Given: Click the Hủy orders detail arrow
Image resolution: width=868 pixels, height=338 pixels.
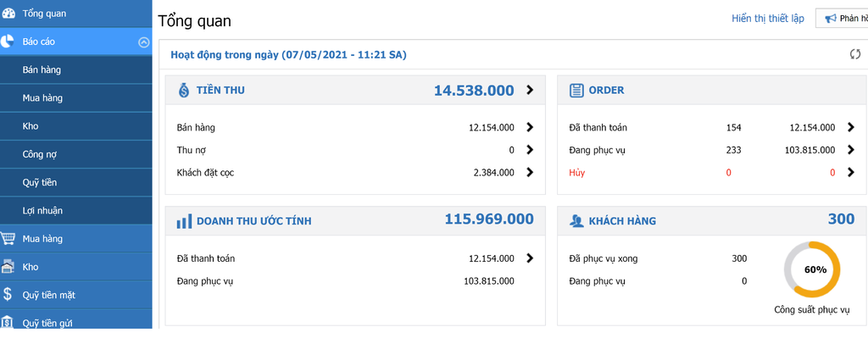Looking at the screenshot, I should point(851,172).
